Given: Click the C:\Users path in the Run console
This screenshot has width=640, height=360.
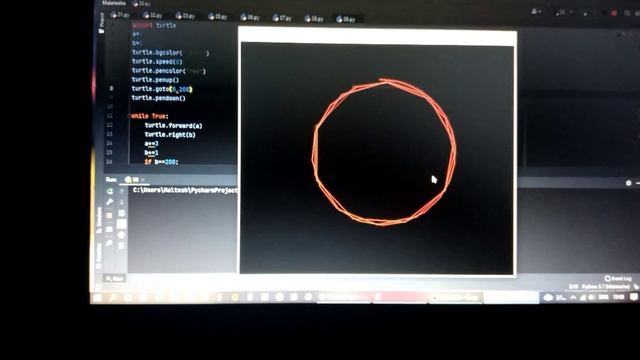Looking at the screenshot, I should pos(185,190).
